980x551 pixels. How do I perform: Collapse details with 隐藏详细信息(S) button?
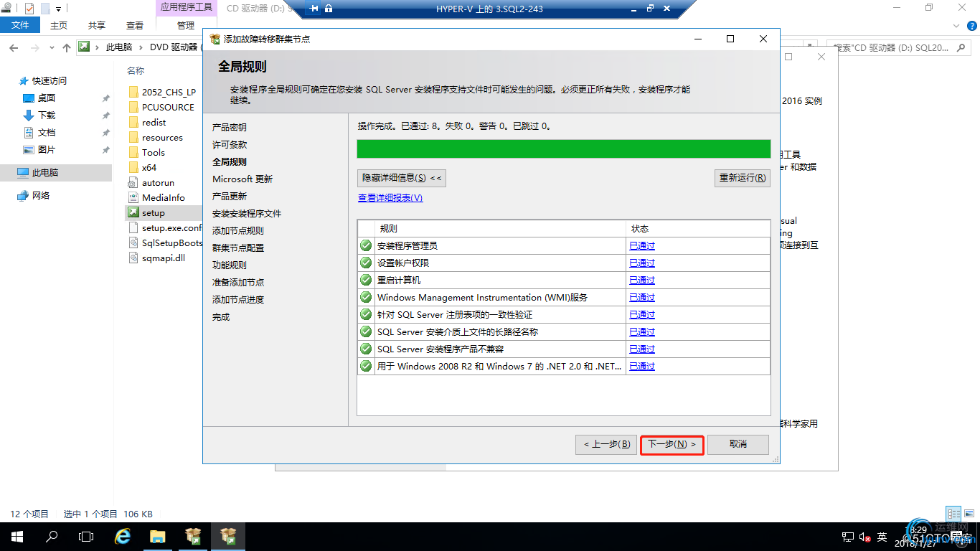coord(402,178)
